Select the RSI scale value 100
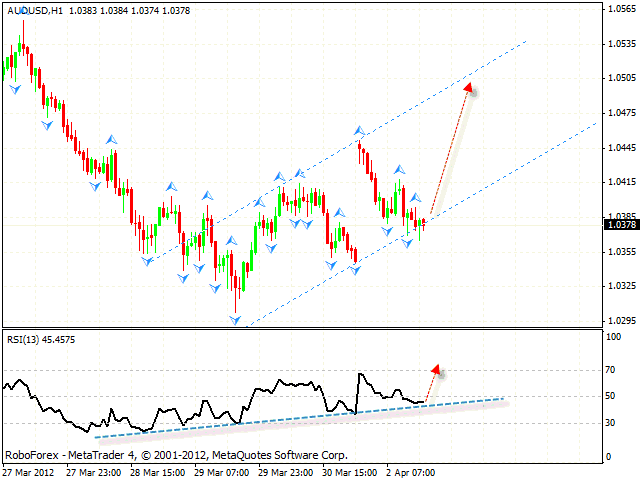Screen dimensions: 640x480 [614, 337]
